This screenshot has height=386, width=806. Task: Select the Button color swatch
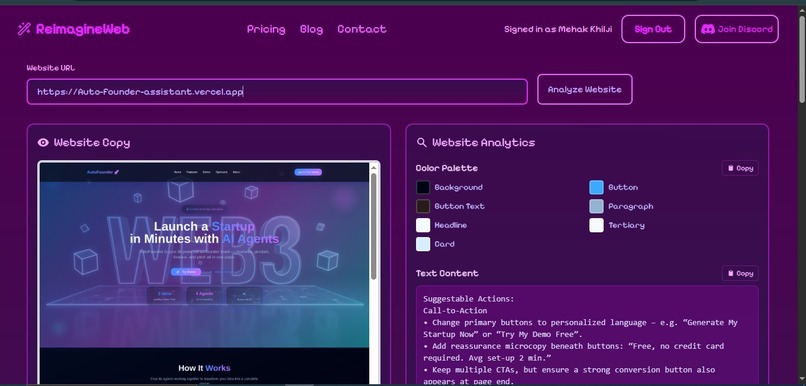[x=596, y=188]
